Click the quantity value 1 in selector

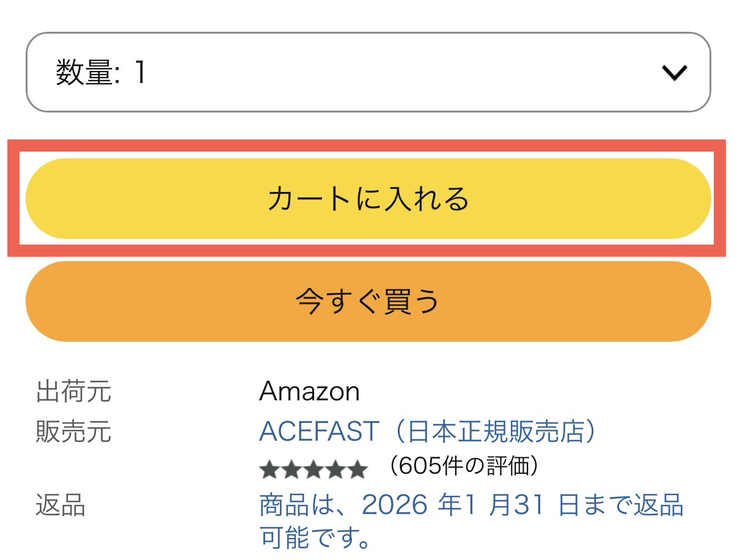point(140,73)
